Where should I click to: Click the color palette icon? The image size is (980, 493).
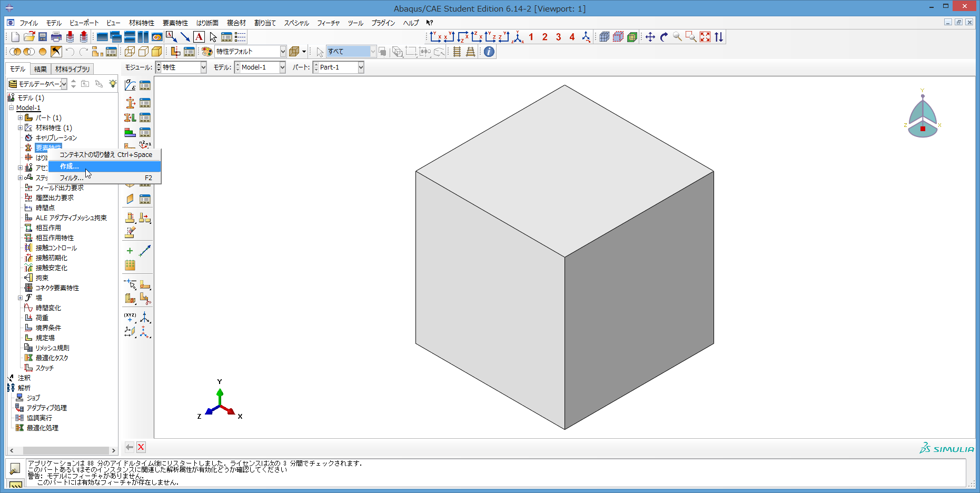207,52
